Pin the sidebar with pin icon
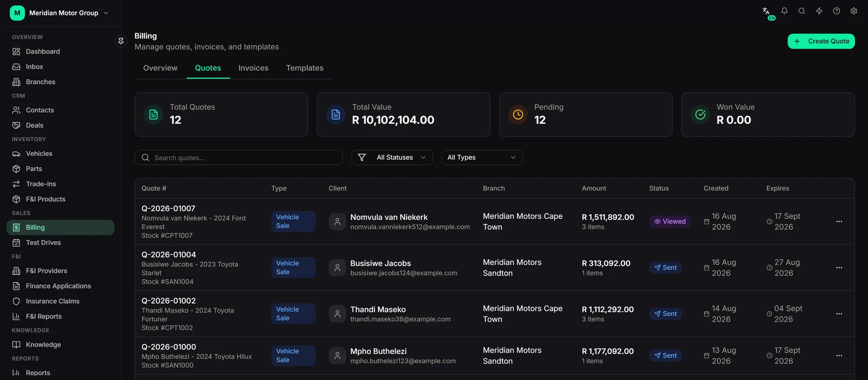The height and width of the screenshot is (380, 868). pos(121,41)
